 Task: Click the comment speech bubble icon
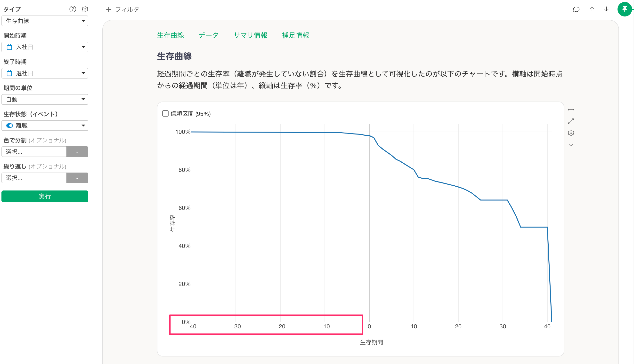click(576, 9)
